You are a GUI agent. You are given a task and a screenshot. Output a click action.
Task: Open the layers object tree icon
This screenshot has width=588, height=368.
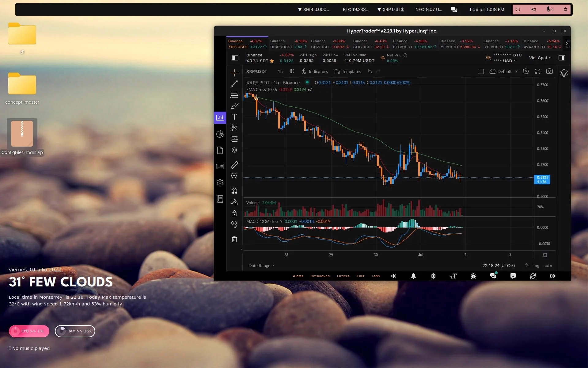coord(564,73)
